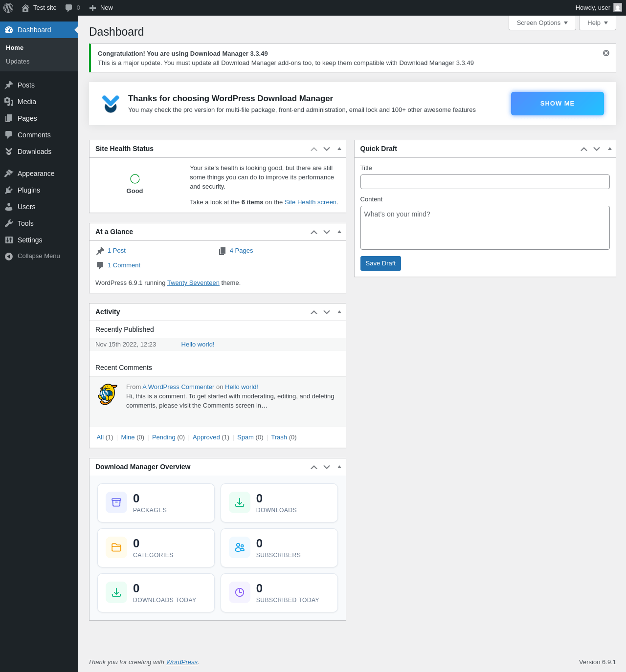Click the commenter avatar in Recent Comments

[108, 394]
